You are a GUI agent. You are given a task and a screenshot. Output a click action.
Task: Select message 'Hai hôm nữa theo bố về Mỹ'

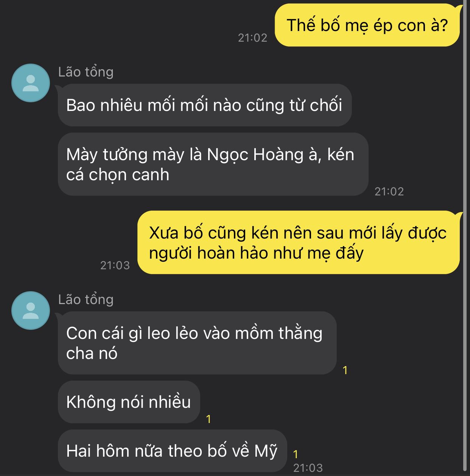(172, 451)
